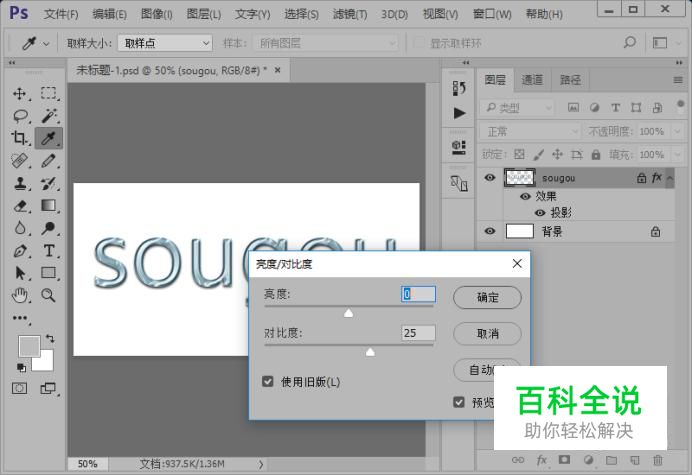
Task: Open the 取样大小 dropdown
Action: (165, 43)
